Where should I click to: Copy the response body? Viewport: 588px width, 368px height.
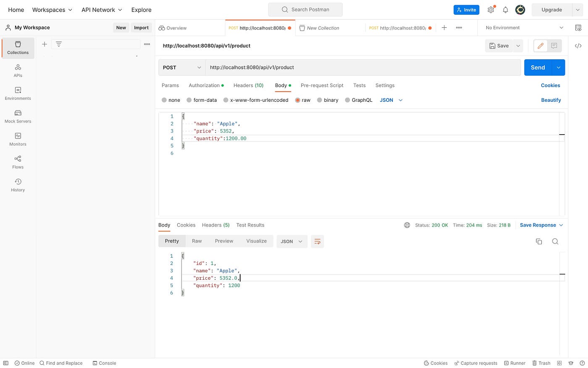tap(539, 241)
